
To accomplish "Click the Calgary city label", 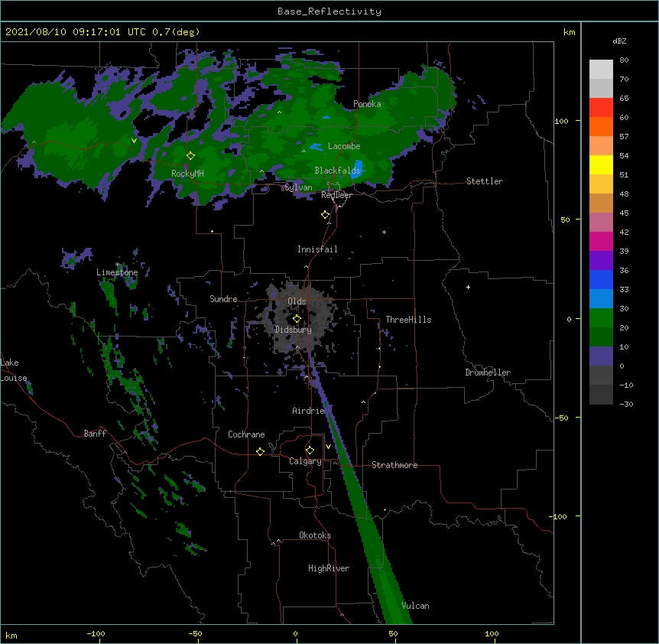I will [305, 461].
